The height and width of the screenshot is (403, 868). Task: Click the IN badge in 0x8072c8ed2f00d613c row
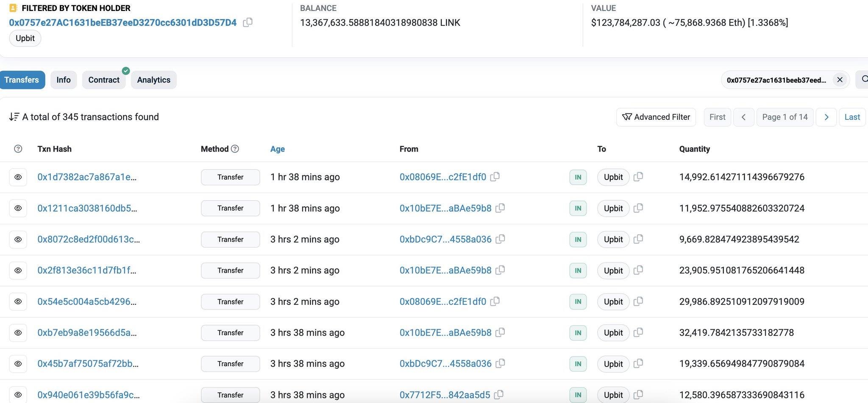coord(578,240)
